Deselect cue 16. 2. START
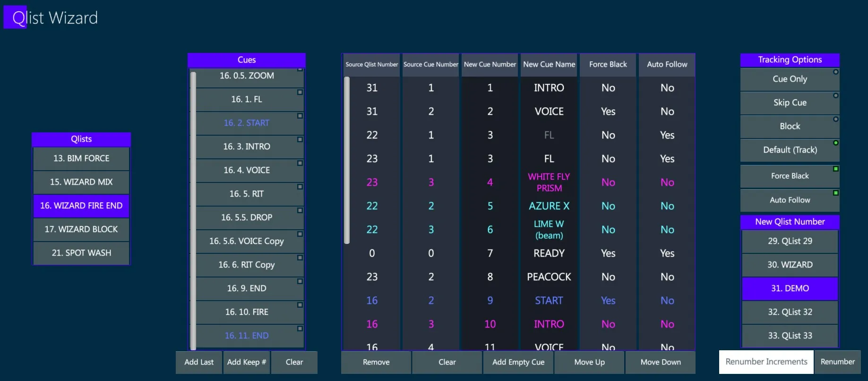 click(x=249, y=123)
